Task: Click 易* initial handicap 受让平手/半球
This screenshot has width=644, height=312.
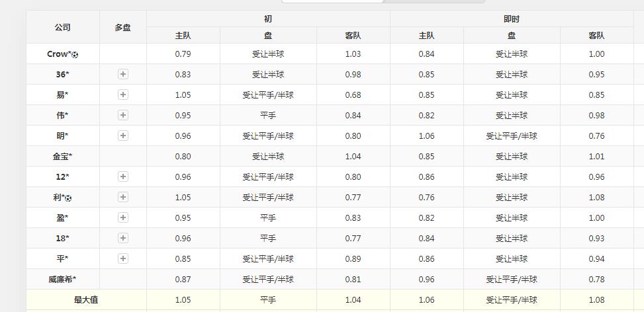Action: (x=268, y=95)
